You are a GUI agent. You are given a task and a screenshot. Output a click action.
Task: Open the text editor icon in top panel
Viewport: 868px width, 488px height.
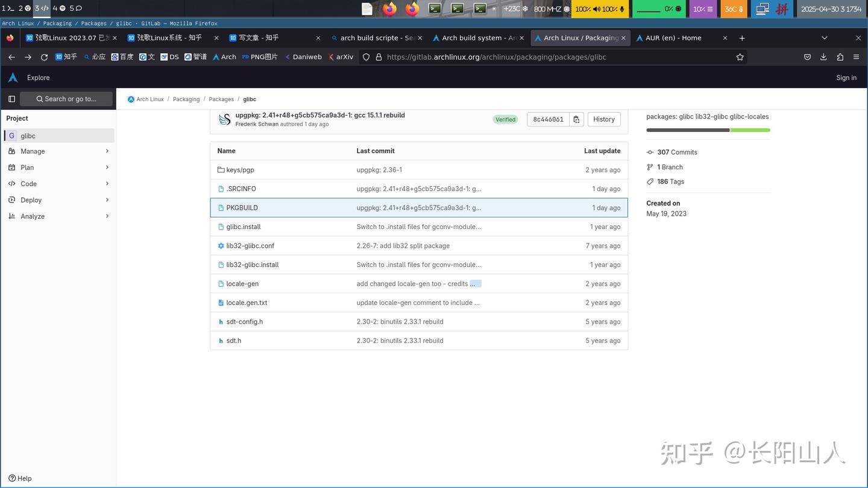(367, 8)
